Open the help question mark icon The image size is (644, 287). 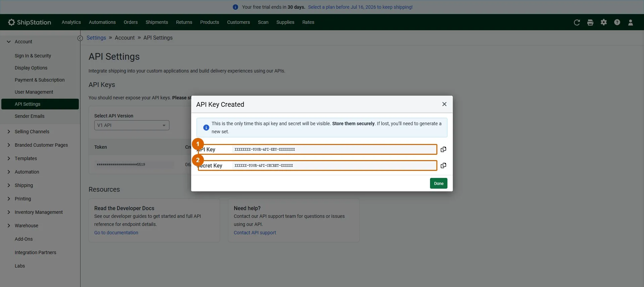point(617,22)
